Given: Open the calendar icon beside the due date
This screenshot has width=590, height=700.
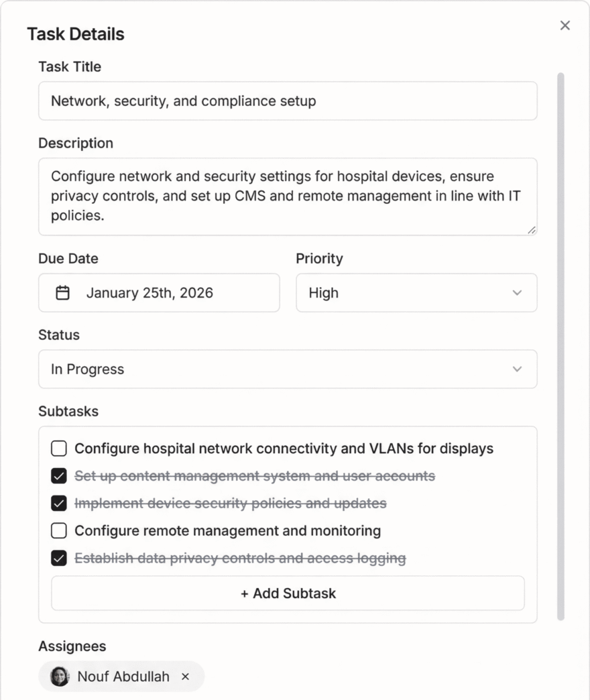Looking at the screenshot, I should tap(62, 292).
